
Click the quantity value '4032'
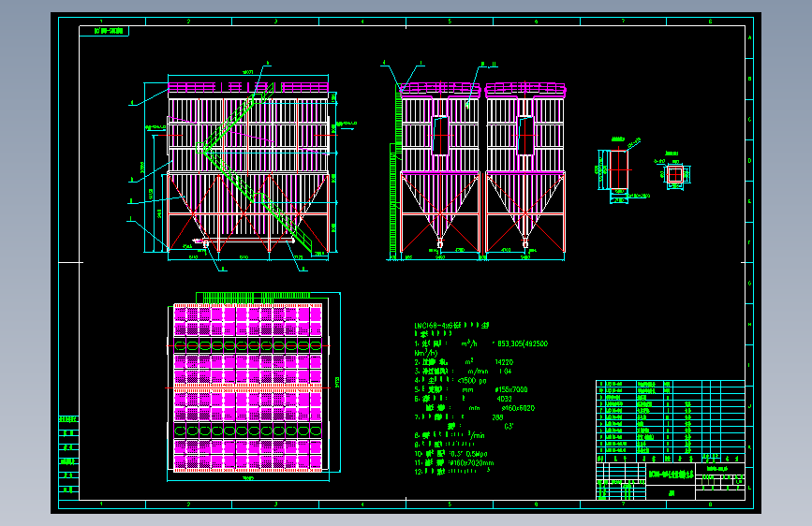(505, 399)
